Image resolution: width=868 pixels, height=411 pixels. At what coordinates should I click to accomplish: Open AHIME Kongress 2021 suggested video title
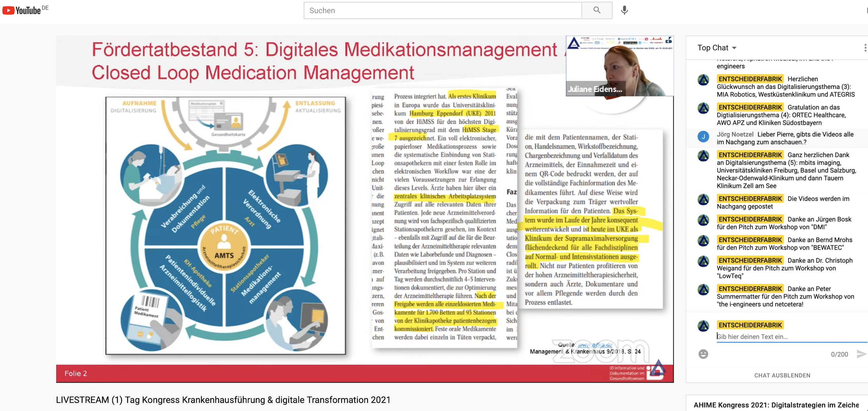[x=776, y=405]
